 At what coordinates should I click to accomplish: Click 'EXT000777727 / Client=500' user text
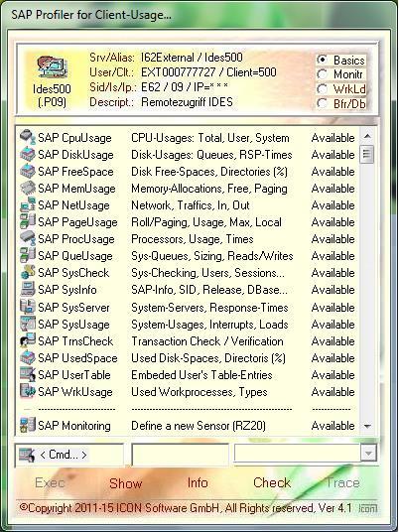[209, 71]
